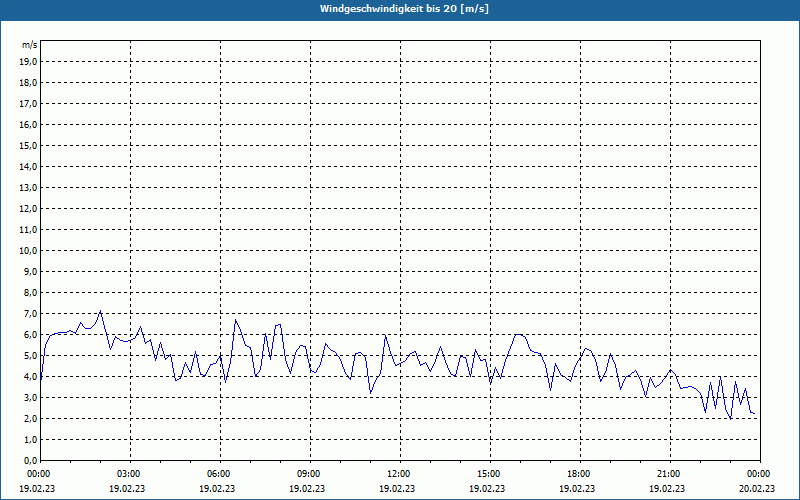800x500 pixels.
Task: Click the '16,0' y-axis value
Action: click(28, 124)
